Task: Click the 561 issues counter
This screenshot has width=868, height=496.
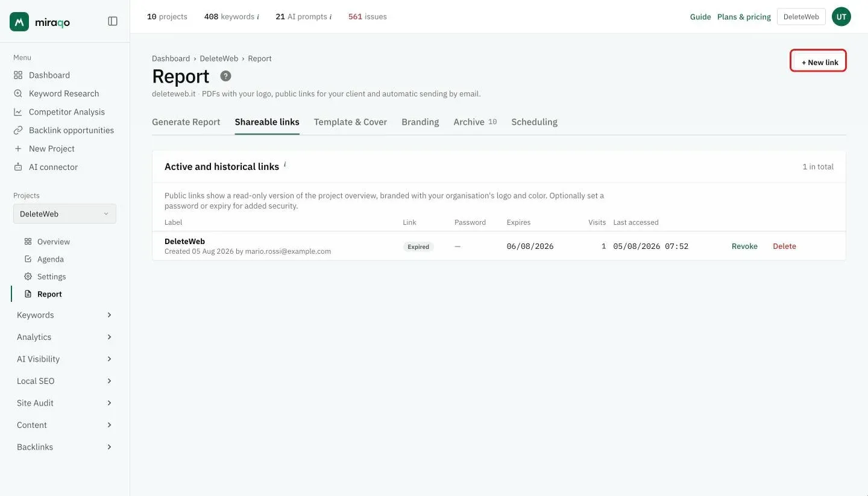Action: [368, 17]
